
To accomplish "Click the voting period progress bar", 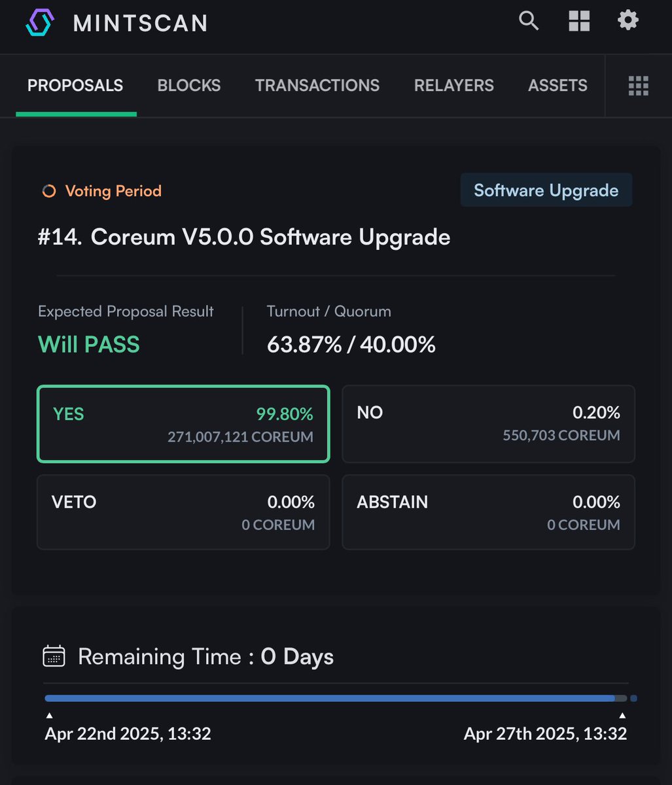I will (336, 699).
